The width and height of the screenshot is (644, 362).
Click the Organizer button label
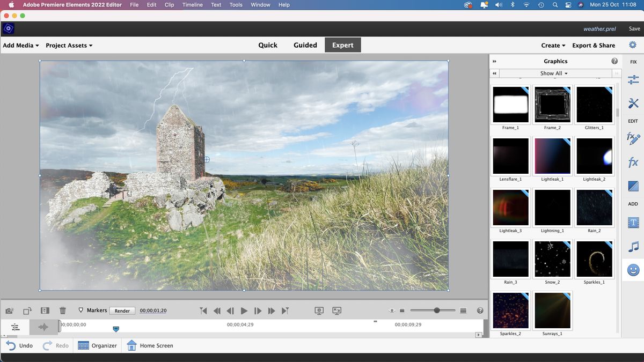104,346
